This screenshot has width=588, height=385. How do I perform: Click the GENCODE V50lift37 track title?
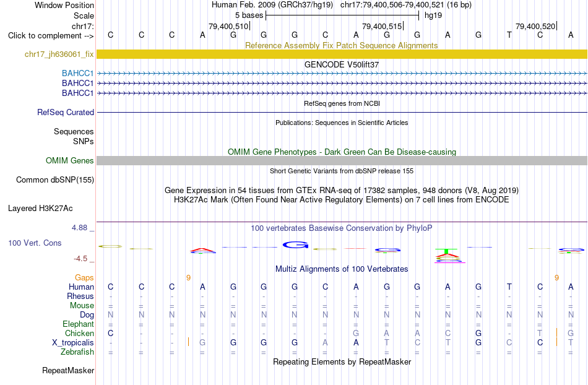[x=341, y=64]
